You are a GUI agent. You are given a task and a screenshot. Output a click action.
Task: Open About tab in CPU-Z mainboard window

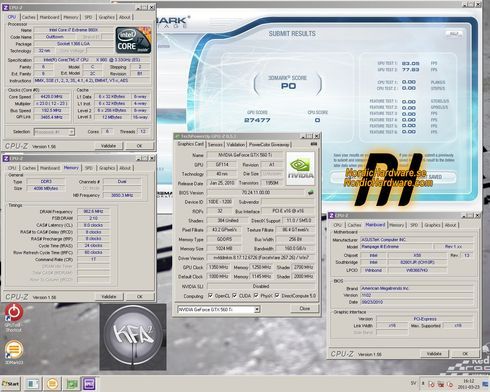451,225
